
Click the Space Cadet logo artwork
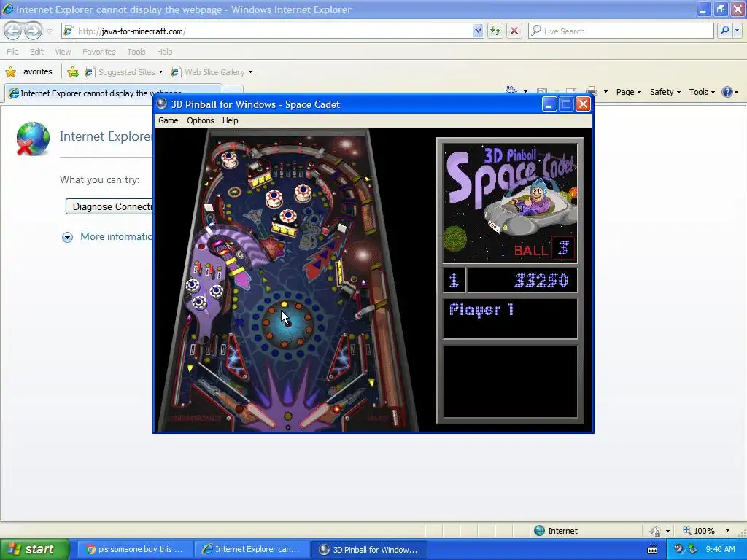pyautogui.click(x=510, y=203)
